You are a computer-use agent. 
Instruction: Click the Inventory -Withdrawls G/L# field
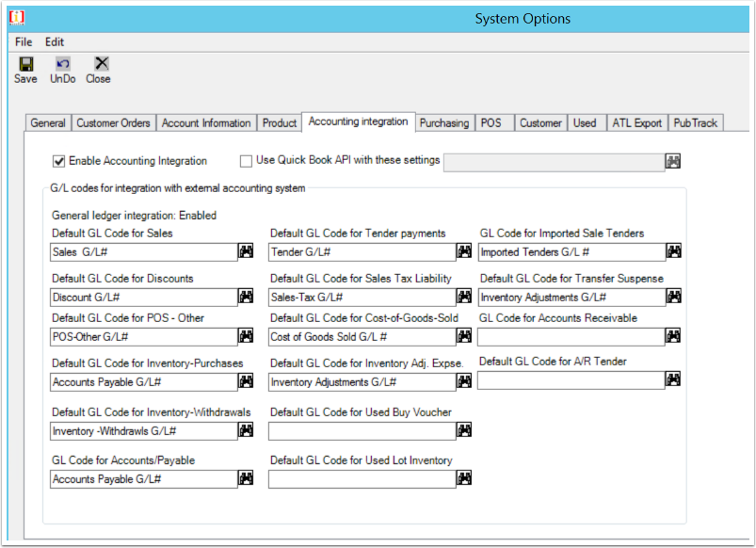(x=144, y=431)
